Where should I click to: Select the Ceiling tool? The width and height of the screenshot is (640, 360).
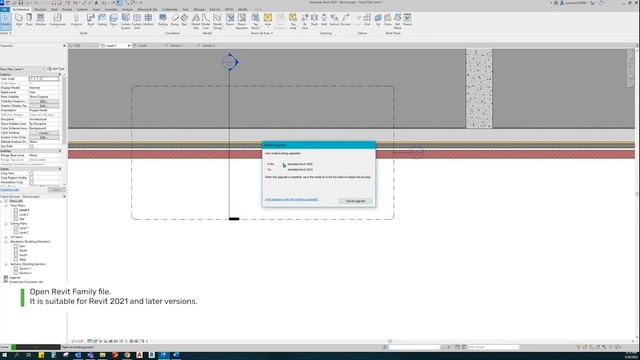(x=102, y=20)
